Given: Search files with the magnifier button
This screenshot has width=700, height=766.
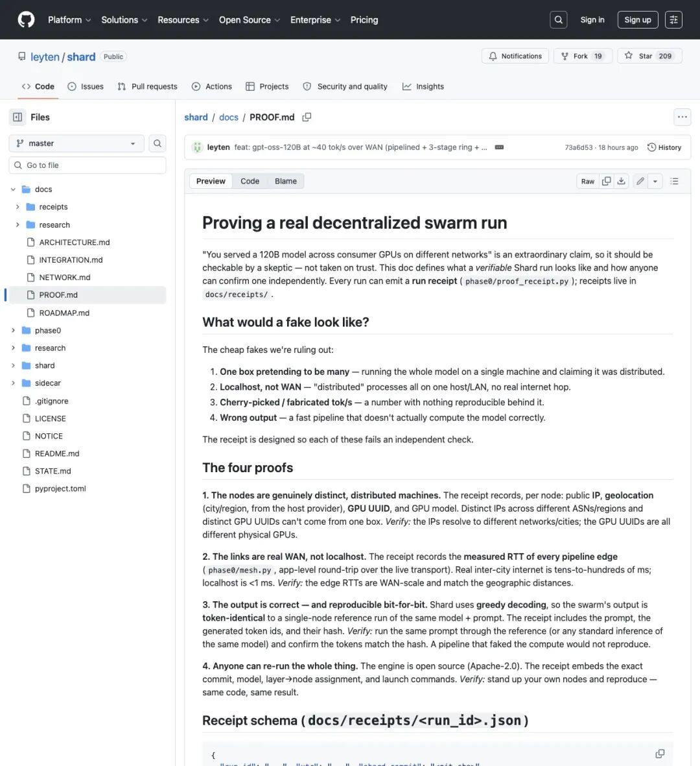Looking at the screenshot, I should (157, 143).
